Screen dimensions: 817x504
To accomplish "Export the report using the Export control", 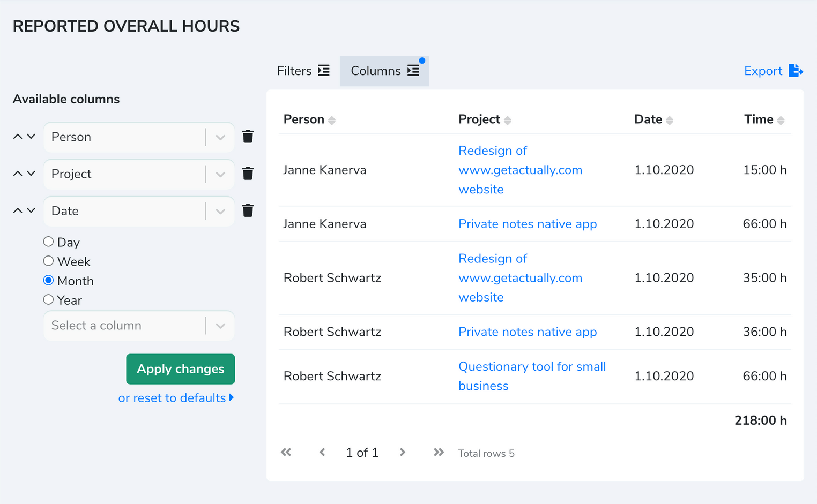I will coord(773,70).
